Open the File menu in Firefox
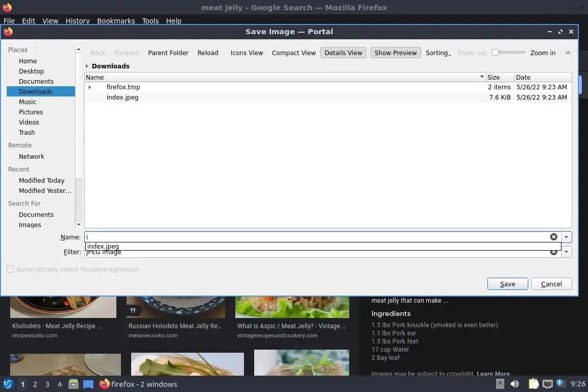The image size is (588, 392). (9, 20)
